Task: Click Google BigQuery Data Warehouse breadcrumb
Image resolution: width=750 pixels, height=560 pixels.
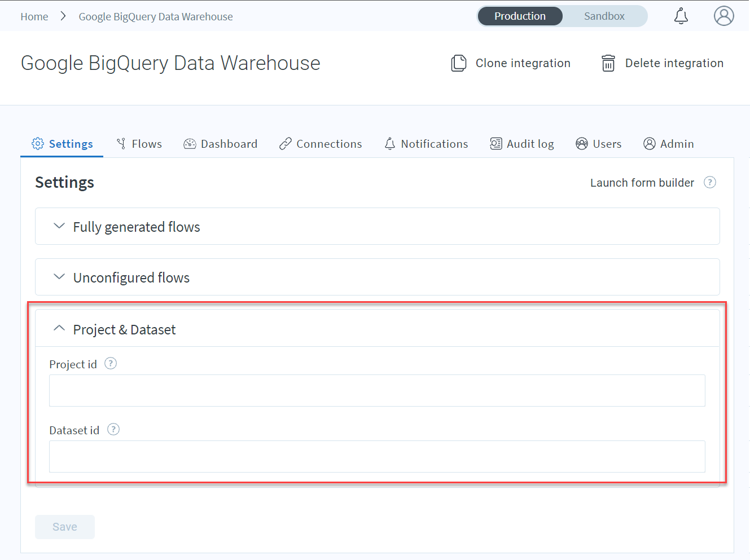Action: tap(156, 16)
